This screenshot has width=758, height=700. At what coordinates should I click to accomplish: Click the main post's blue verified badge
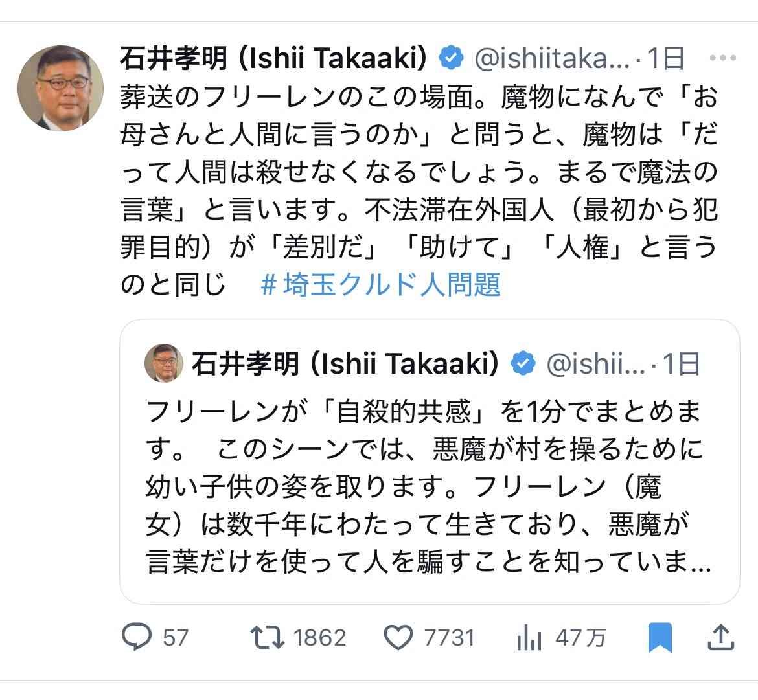coord(451,58)
